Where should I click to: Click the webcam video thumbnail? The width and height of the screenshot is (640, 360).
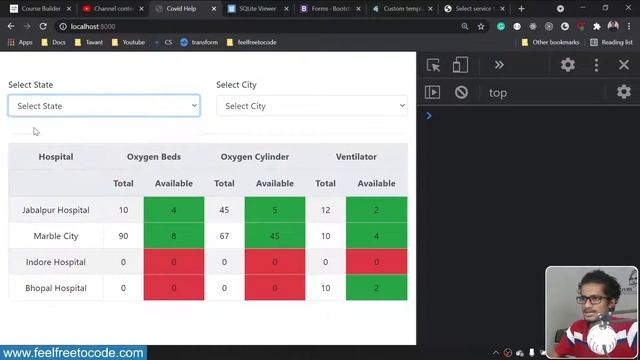pos(591,312)
